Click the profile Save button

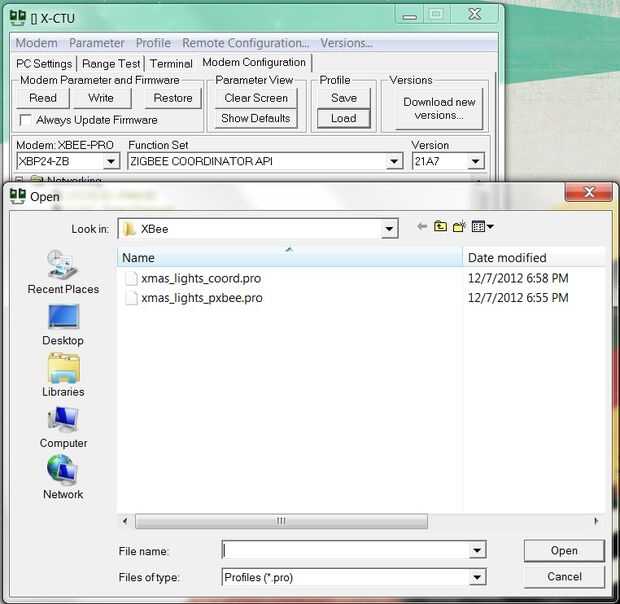click(x=344, y=98)
